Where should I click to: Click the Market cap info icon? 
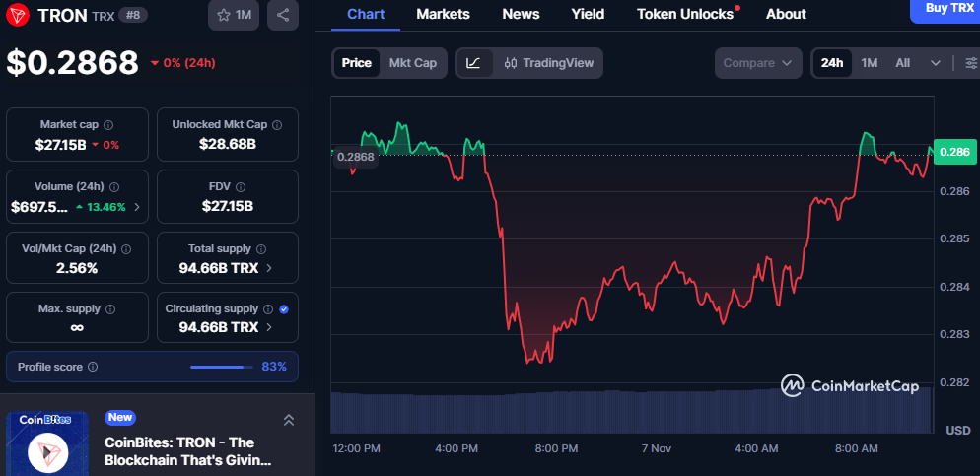click(x=108, y=125)
